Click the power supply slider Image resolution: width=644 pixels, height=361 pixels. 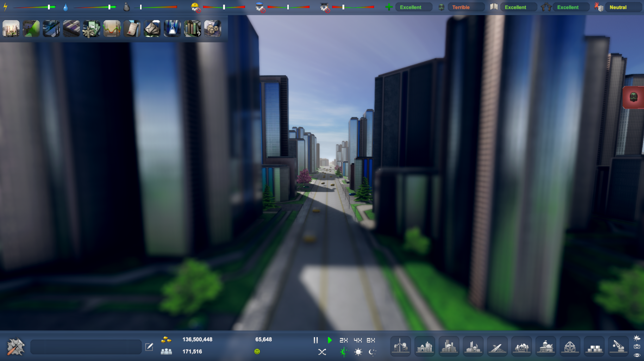[34, 7]
